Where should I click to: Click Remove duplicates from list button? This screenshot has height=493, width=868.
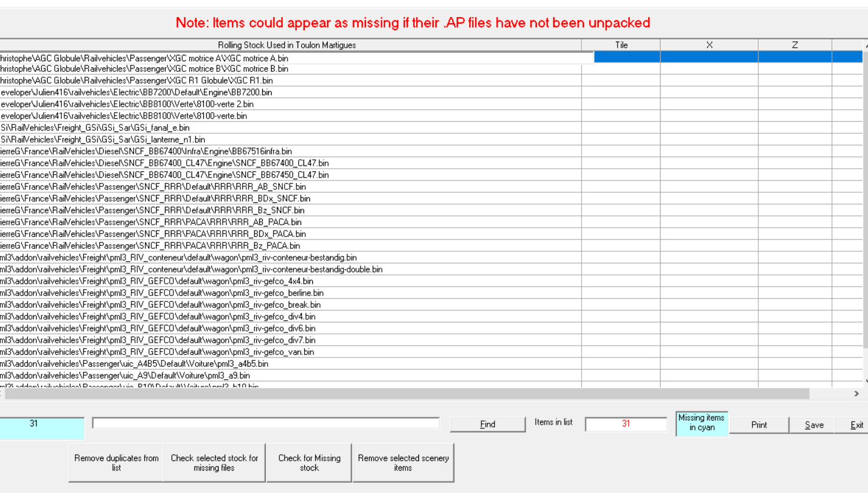click(x=116, y=463)
